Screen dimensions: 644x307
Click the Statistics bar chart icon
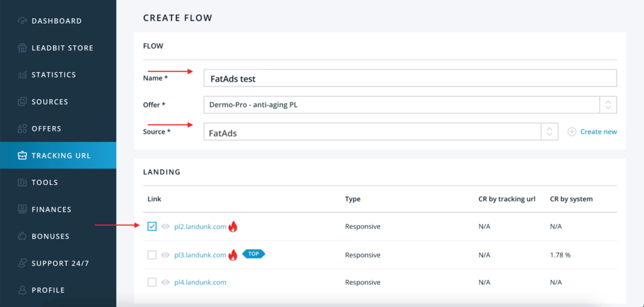pyautogui.click(x=22, y=75)
